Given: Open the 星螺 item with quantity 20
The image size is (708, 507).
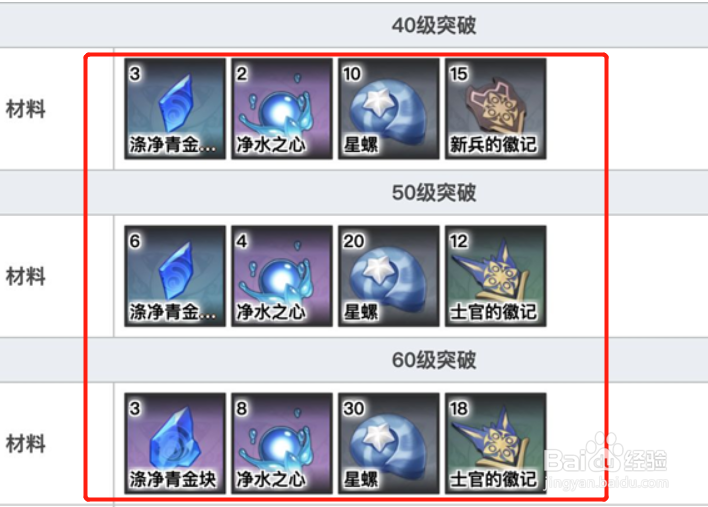Looking at the screenshot, I should (x=389, y=276).
